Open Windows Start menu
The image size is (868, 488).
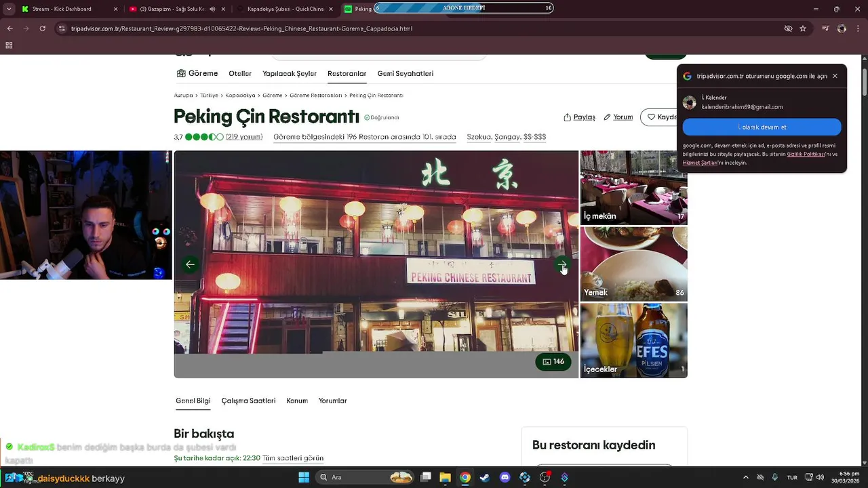point(304,477)
